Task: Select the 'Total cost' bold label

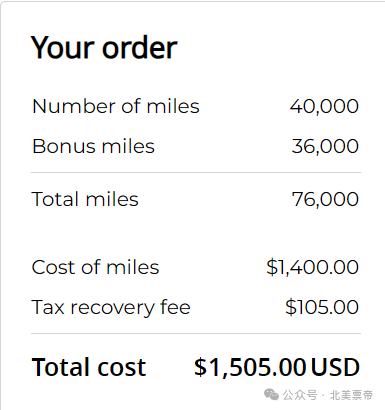Action: coord(89,367)
